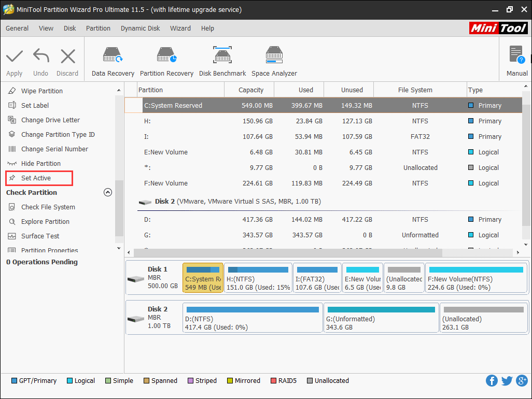Select the I: FAT32 partition row
The image size is (532, 399).
tap(324, 137)
